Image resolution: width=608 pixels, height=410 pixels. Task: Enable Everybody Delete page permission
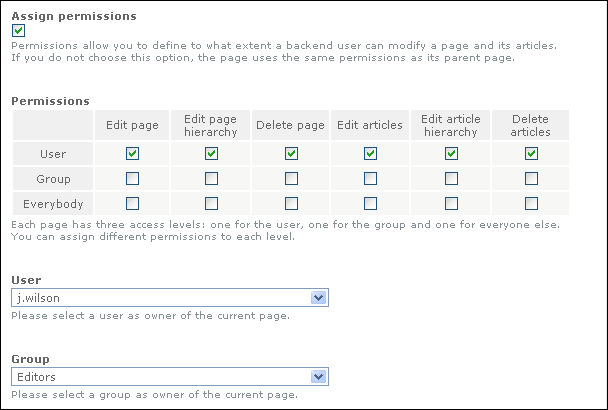coord(291,203)
